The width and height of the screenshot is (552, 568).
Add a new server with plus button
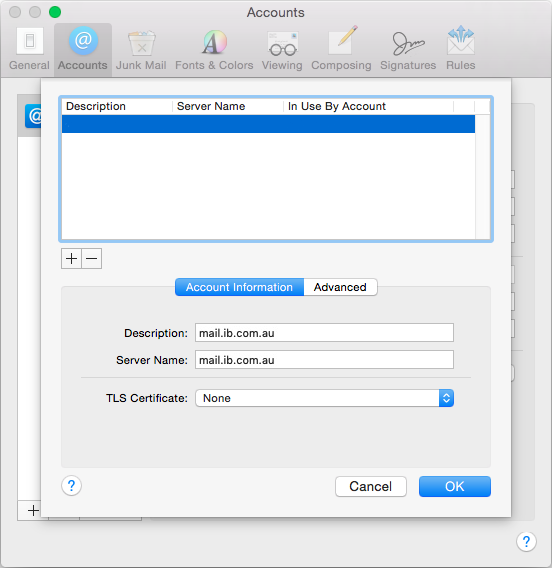[71, 259]
